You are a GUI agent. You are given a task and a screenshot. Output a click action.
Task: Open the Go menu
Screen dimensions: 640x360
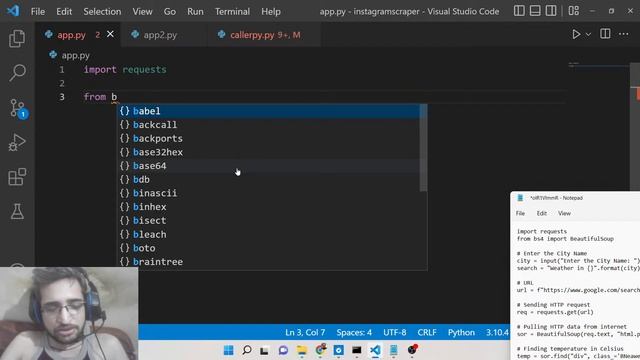pos(170,11)
